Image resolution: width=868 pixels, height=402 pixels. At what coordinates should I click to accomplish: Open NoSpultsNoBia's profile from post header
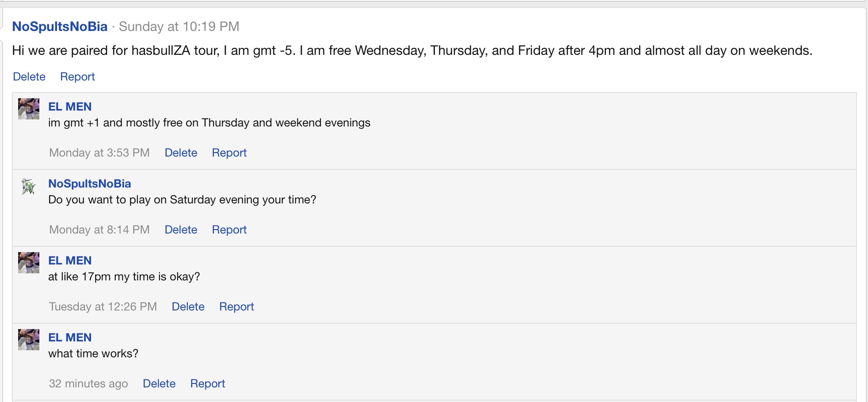[60, 27]
